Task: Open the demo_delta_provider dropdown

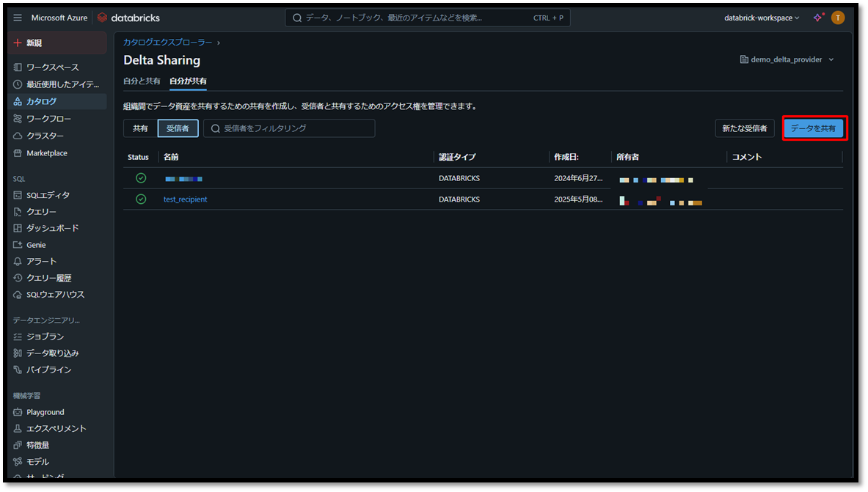Action: (x=787, y=59)
